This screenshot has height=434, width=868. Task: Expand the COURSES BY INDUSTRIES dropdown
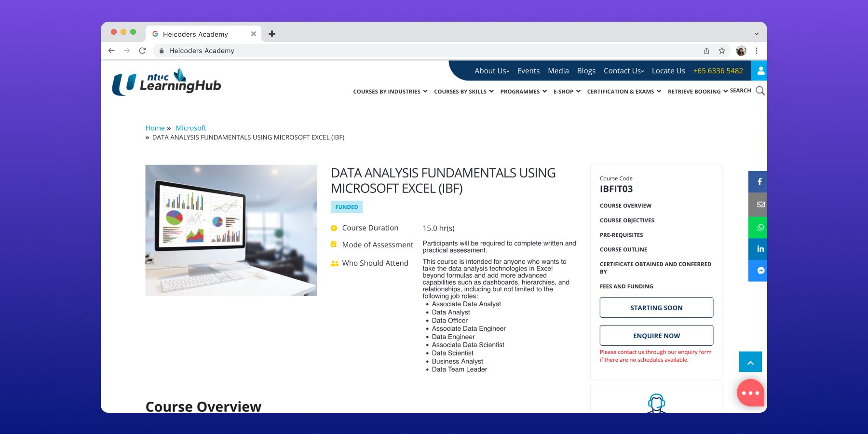tap(389, 91)
